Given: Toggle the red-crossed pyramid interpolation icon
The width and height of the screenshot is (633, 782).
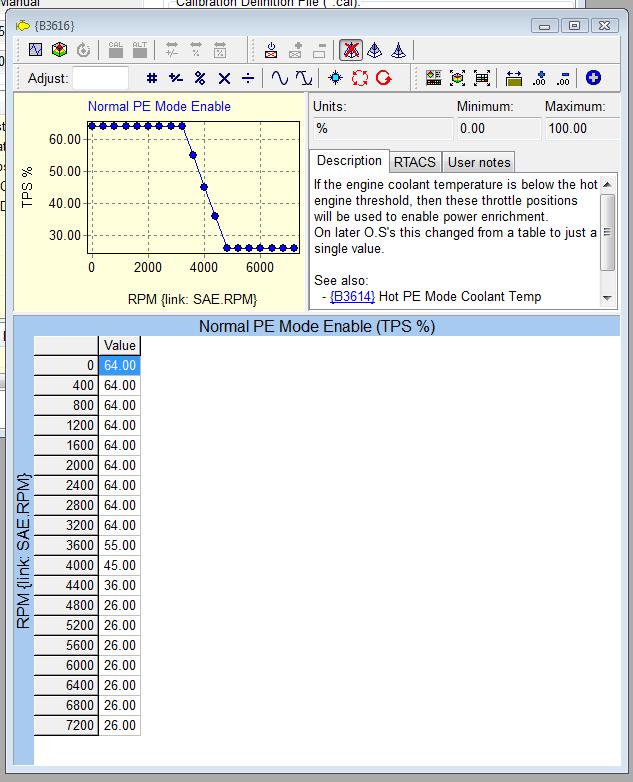Looking at the screenshot, I should (351, 50).
